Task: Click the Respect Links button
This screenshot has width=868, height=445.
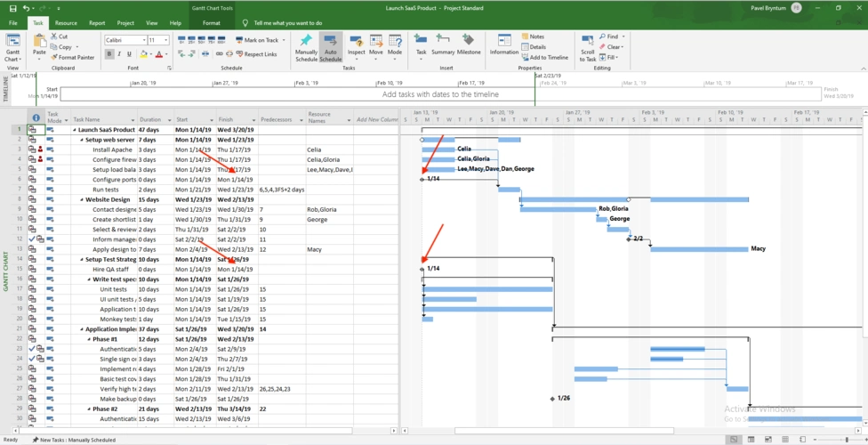Action: pyautogui.click(x=256, y=54)
